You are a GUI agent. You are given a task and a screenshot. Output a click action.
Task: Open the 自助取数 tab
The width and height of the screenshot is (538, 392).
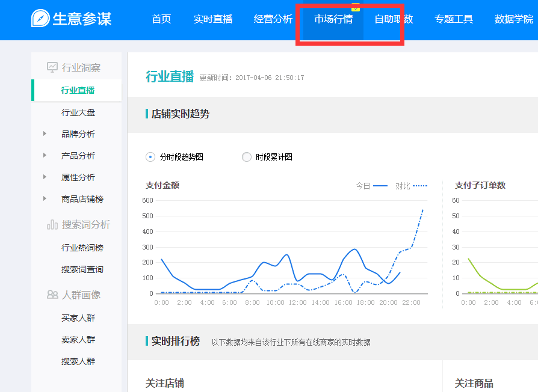(394, 19)
